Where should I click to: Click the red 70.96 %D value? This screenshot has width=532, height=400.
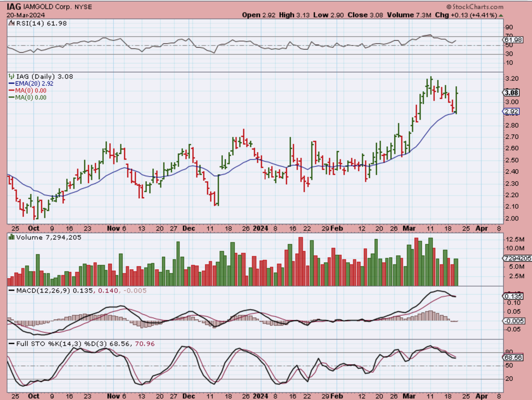[145, 344]
